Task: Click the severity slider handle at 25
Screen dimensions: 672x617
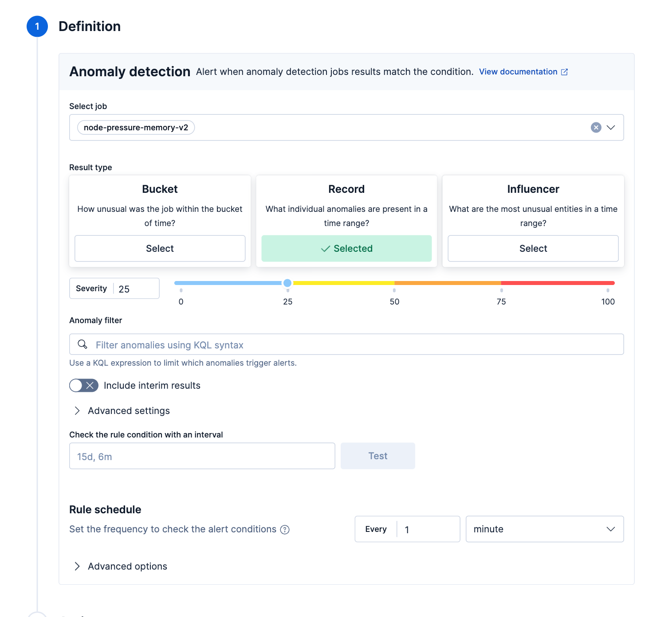Action: click(287, 283)
